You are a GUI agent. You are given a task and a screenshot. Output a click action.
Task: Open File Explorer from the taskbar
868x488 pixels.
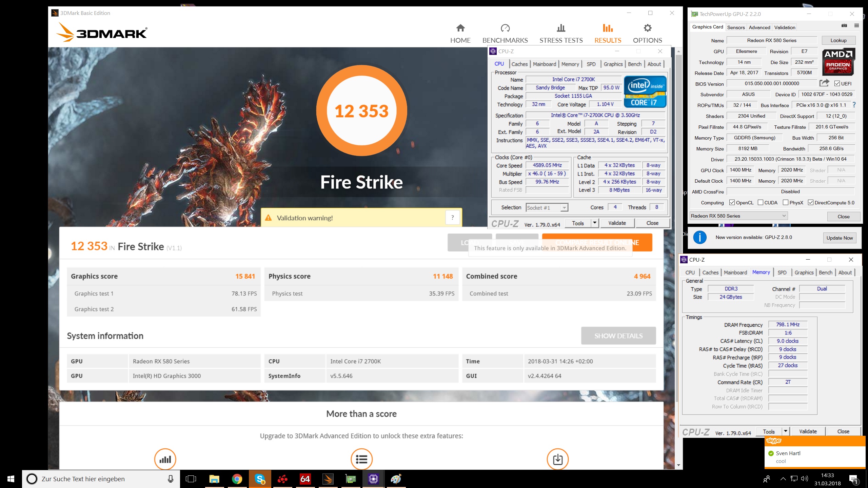point(214,479)
